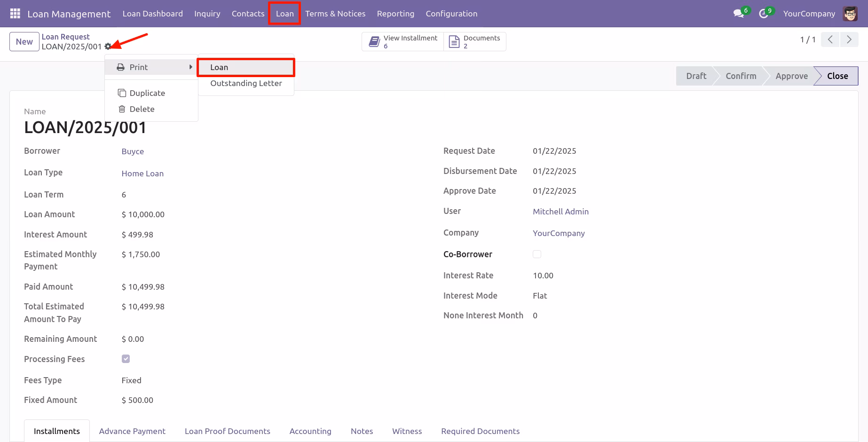Image resolution: width=868 pixels, height=442 pixels.
Task: Open the Loan menu in navbar
Action: [284, 14]
